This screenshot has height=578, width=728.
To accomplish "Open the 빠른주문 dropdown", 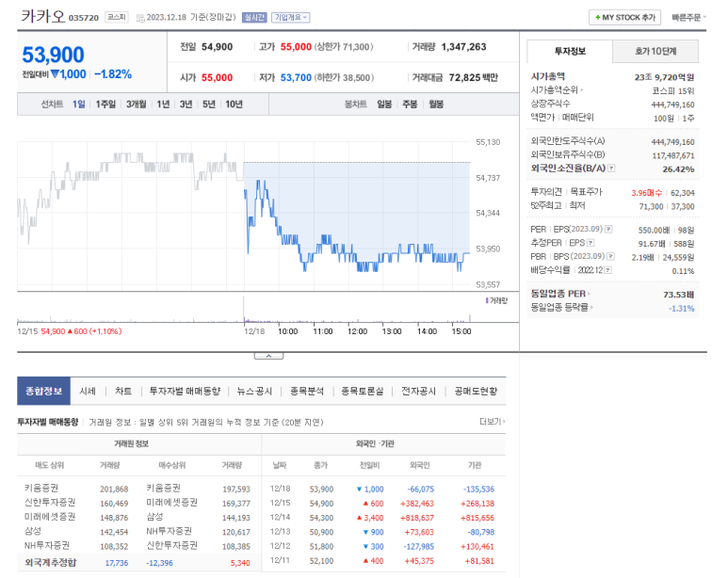I will [689, 18].
